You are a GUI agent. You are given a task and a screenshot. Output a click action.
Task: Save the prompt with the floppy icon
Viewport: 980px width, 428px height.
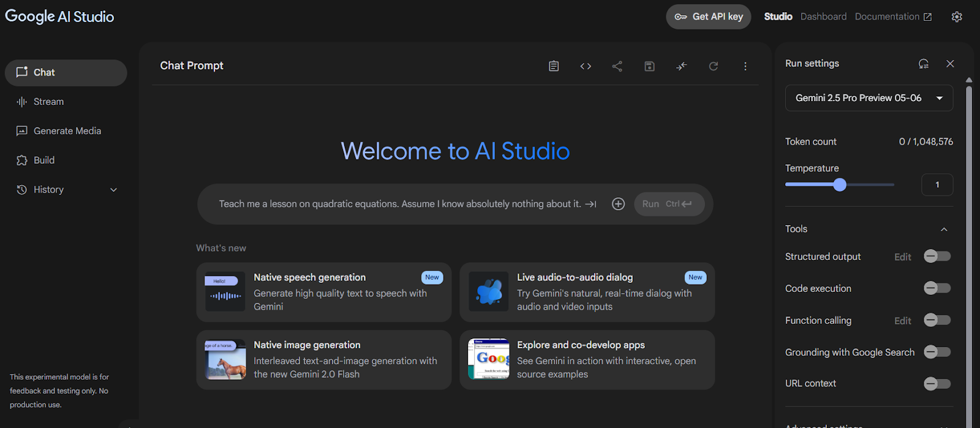(650, 66)
